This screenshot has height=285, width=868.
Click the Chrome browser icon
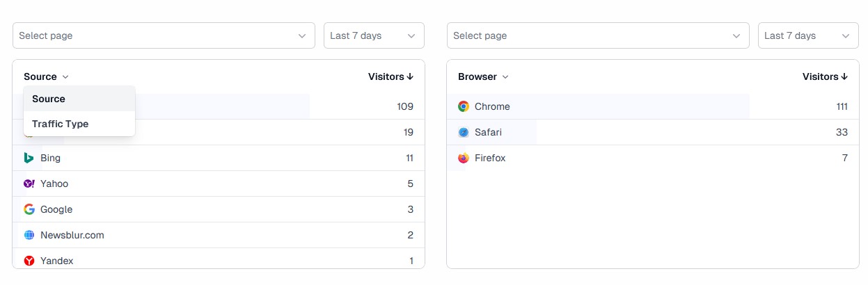pyautogui.click(x=464, y=106)
